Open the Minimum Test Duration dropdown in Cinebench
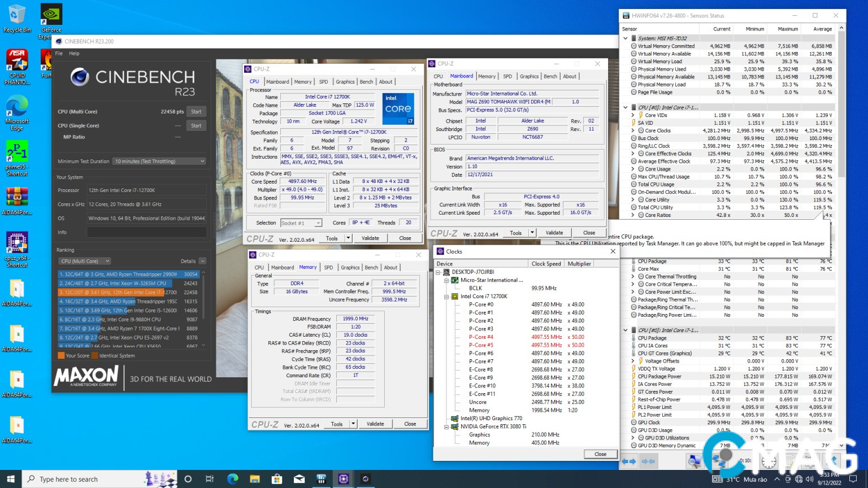The width and height of the screenshot is (868, 488). (159, 161)
